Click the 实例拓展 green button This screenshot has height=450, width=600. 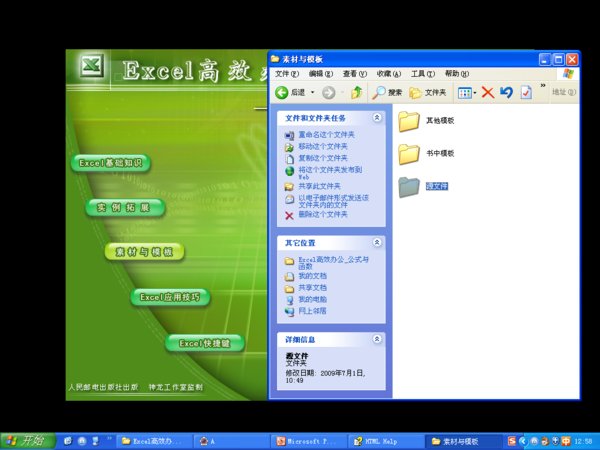[125, 207]
